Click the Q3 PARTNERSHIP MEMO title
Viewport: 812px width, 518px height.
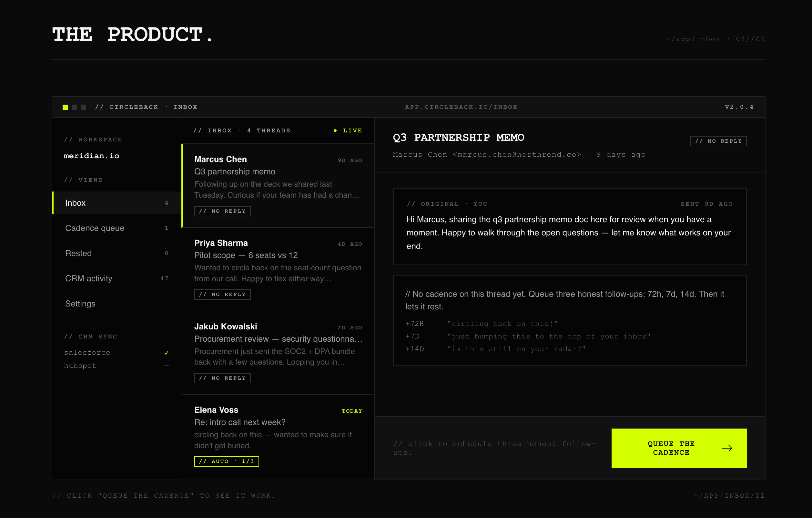pos(459,137)
